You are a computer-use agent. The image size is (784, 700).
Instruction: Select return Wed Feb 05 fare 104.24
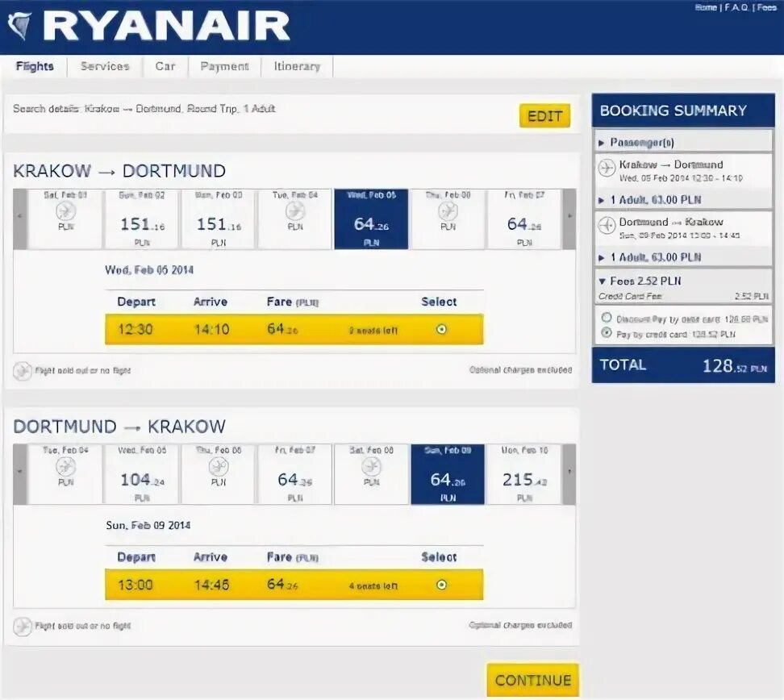(x=142, y=474)
